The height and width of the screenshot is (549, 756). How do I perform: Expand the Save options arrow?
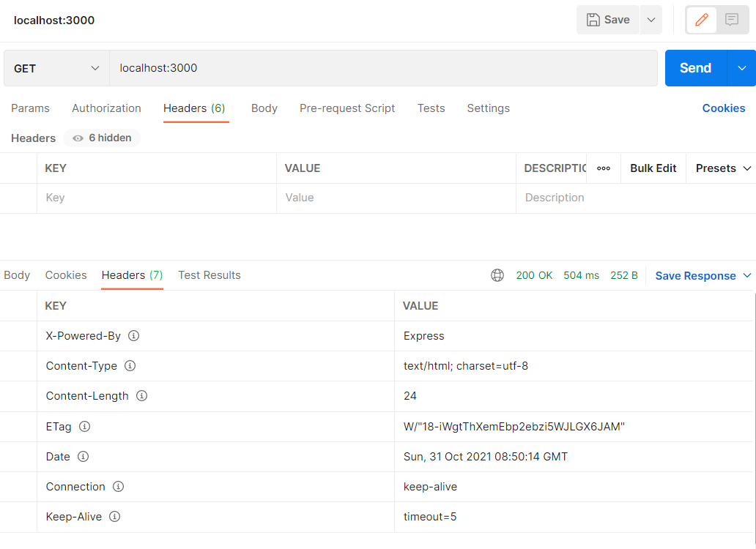coord(651,20)
